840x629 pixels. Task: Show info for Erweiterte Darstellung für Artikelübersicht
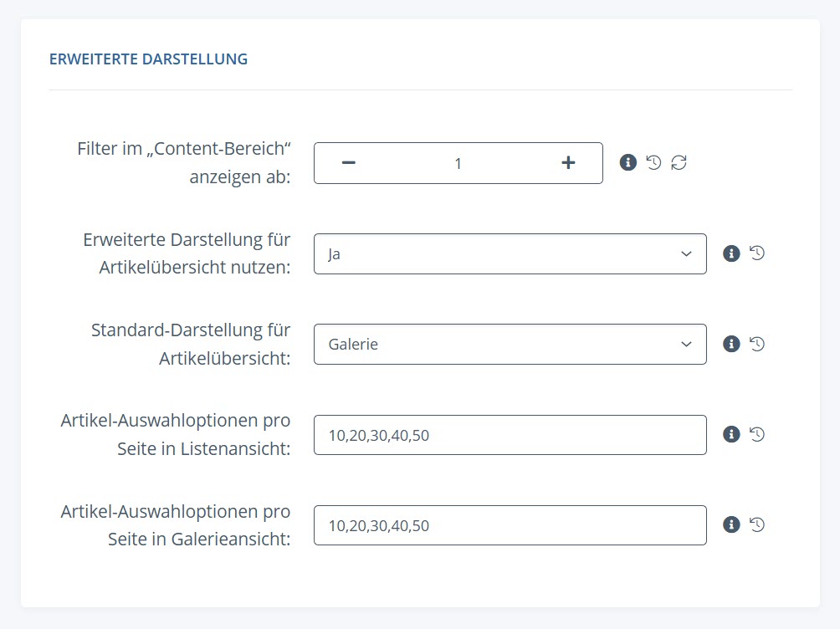tap(731, 253)
